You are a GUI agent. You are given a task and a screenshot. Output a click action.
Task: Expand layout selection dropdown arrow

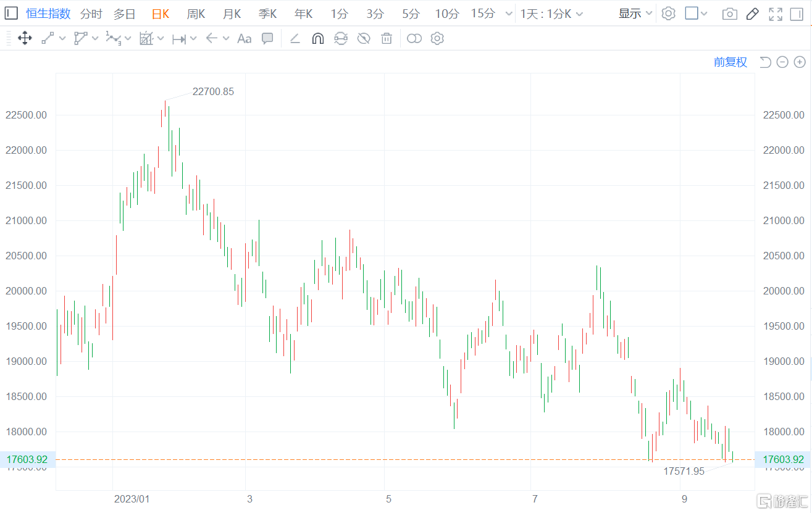point(704,14)
